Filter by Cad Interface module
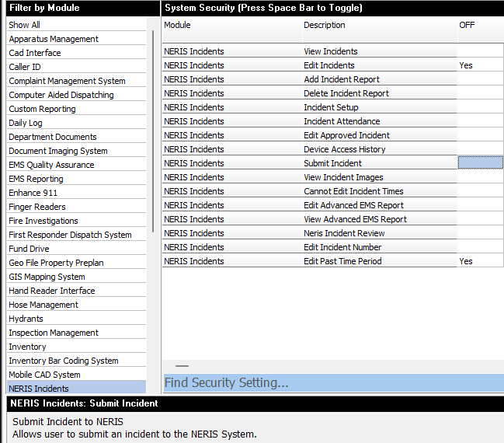 pyautogui.click(x=77, y=53)
